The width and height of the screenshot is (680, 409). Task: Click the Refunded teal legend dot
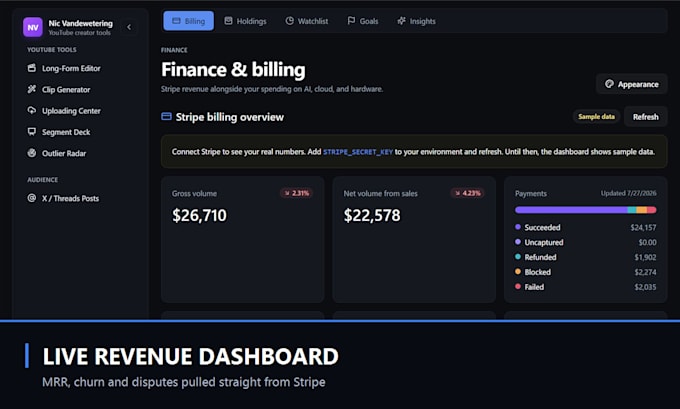(517, 256)
